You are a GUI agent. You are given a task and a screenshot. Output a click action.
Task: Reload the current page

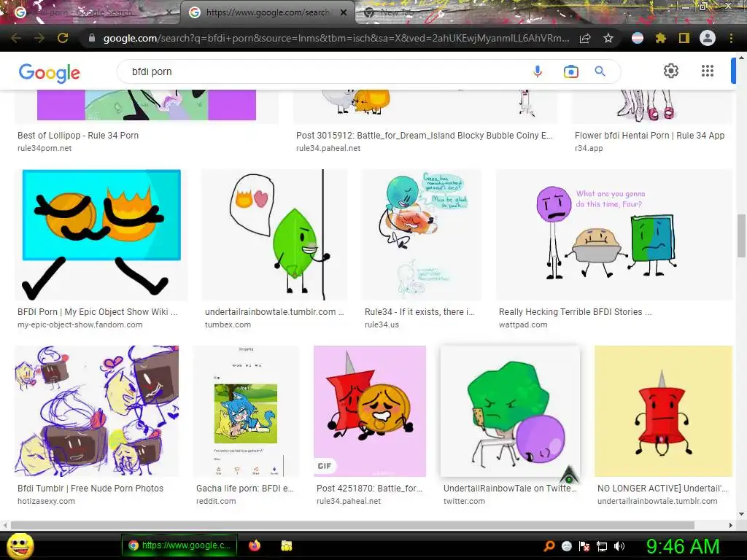pyautogui.click(x=63, y=38)
